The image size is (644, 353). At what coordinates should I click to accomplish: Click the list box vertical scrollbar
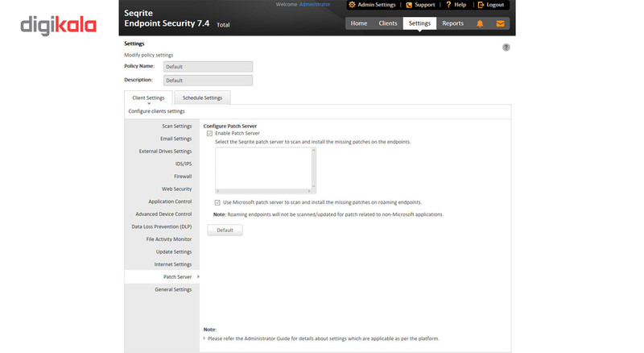(x=314, y=168)
